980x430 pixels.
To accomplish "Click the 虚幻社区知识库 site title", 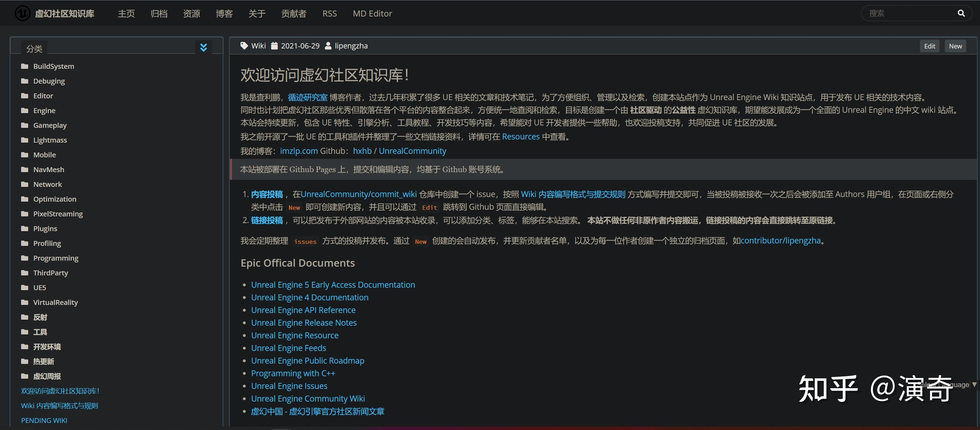I will click(x=65, y=13).
